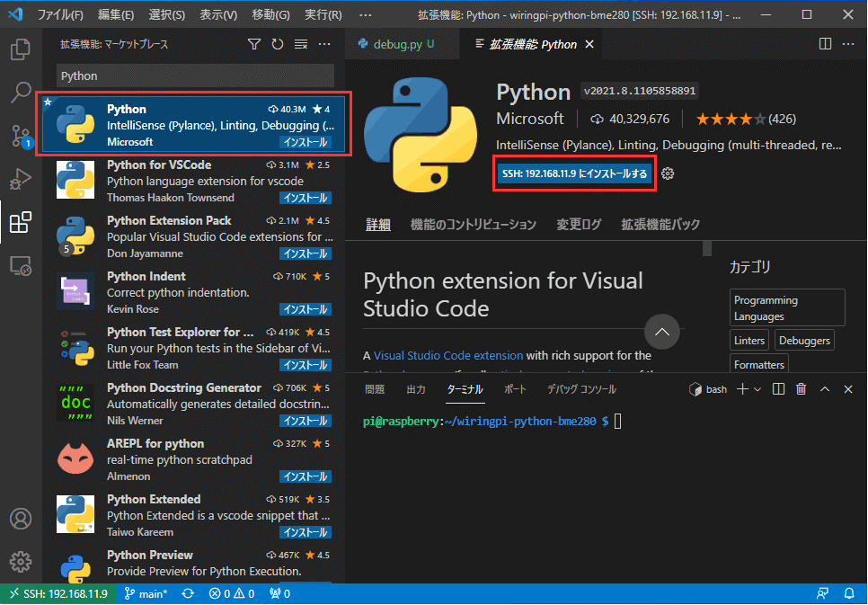Open forwarded ports indicator in status bar
The image size is (868, 605).
pyautogui.click(x=280, y=594)
